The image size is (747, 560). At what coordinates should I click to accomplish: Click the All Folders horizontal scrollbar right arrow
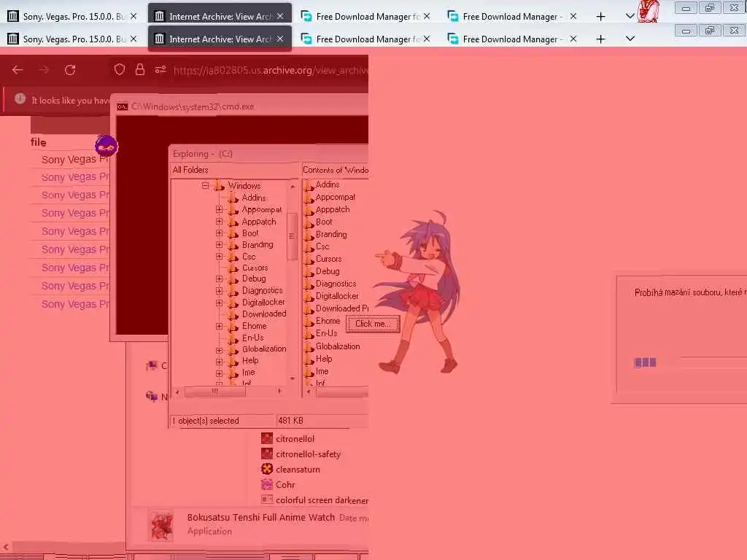(x=279, y=392)
